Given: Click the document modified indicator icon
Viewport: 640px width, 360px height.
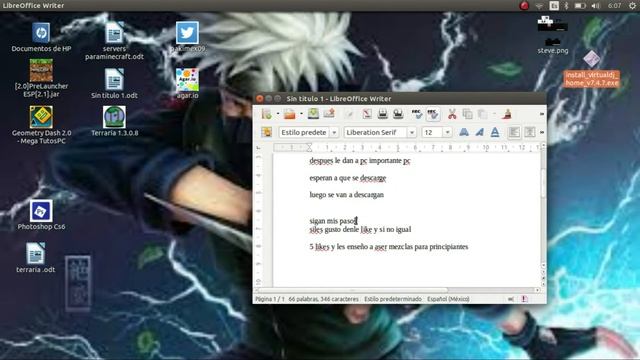Looking at the screenshot, I should click(x=524, y=299).
